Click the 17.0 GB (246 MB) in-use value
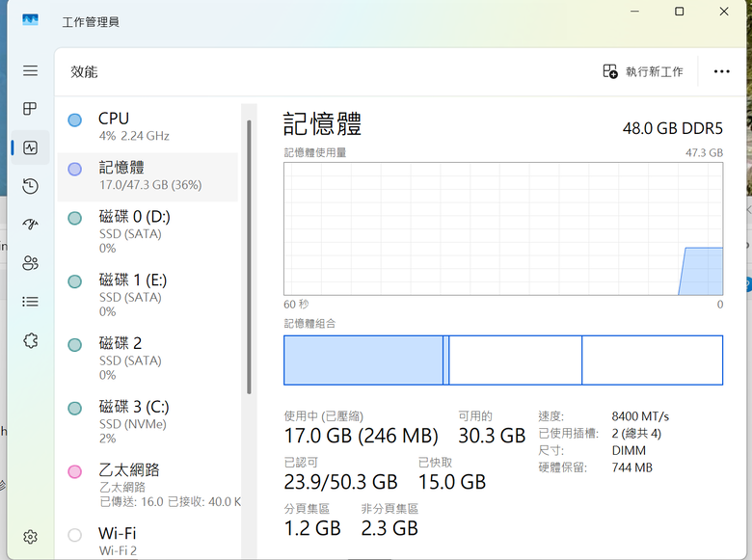 [362, 436]
